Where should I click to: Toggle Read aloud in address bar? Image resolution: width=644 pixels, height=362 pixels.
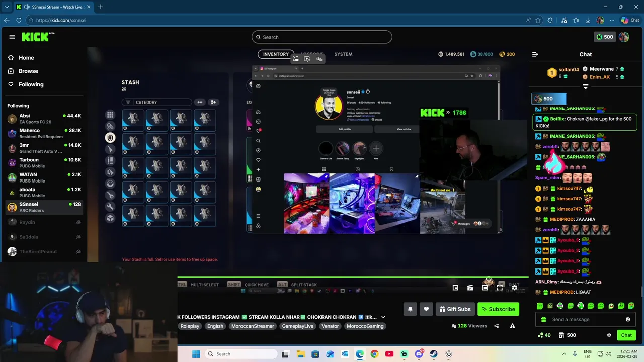tap(528, 20)
